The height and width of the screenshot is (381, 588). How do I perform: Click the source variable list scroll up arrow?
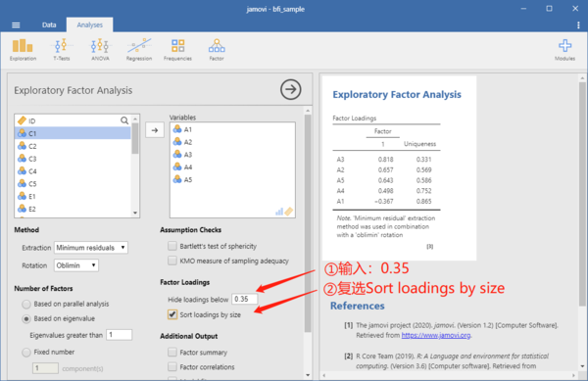[x=135, y=119]
